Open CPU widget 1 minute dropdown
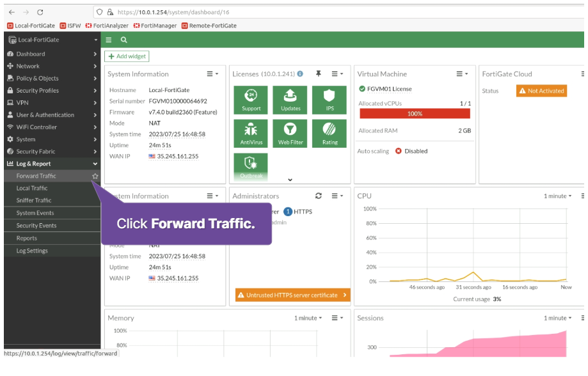Image resolution: width=588 pixels, height=376 pixels. coord(558,196)
